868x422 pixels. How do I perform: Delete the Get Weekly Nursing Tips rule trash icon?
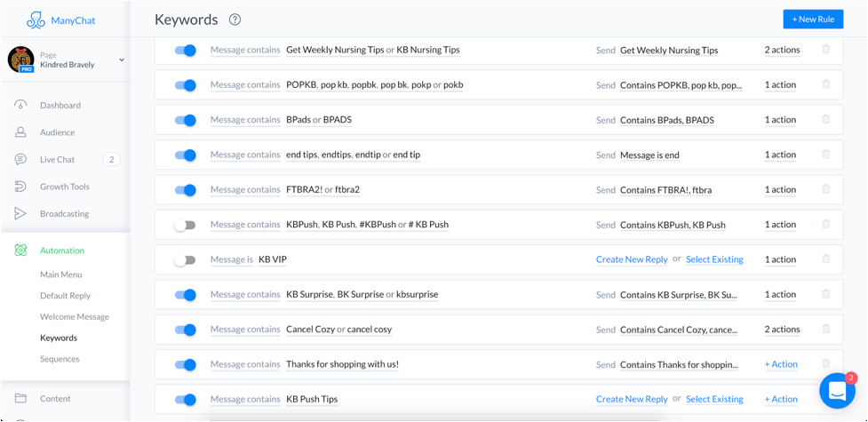tap(826, 49)
